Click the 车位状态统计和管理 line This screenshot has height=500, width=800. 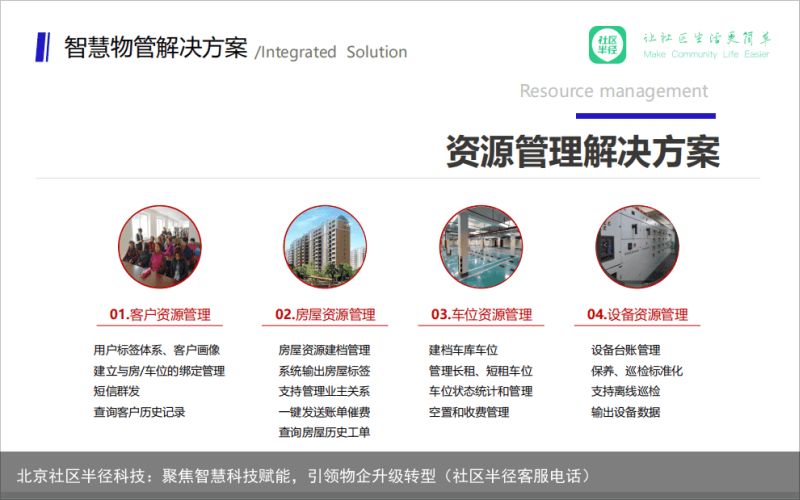(x=481, y=391)
